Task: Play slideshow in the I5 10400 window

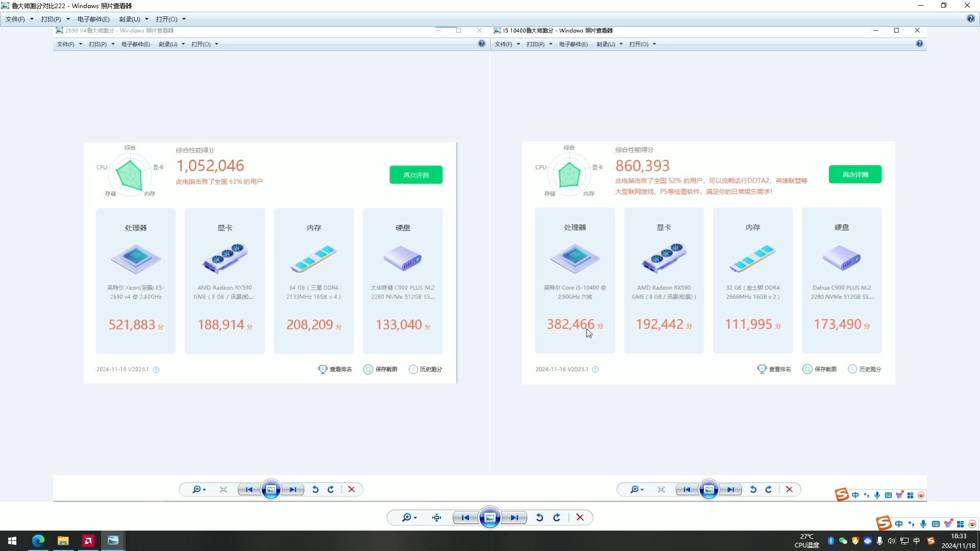Action: click(x=709, y=490)
